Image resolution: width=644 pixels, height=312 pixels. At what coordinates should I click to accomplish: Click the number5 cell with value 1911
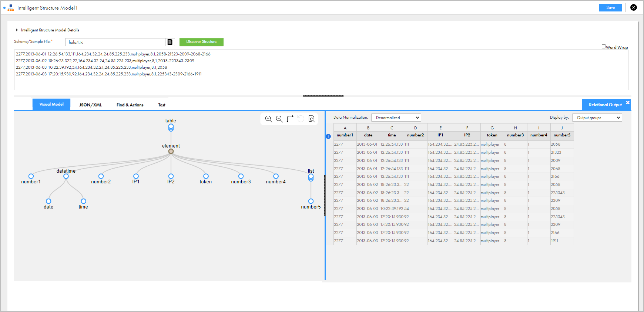pyautogui.click(x=562, y=241)
